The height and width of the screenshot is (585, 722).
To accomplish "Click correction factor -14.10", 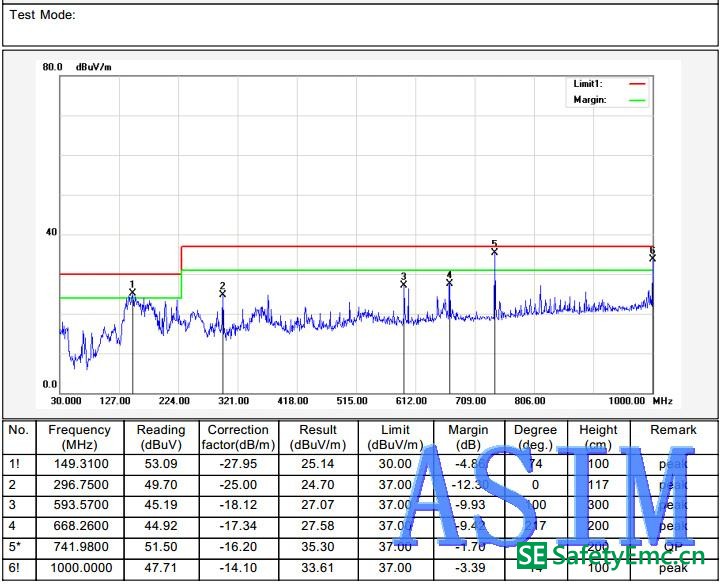I will [238, 568].
